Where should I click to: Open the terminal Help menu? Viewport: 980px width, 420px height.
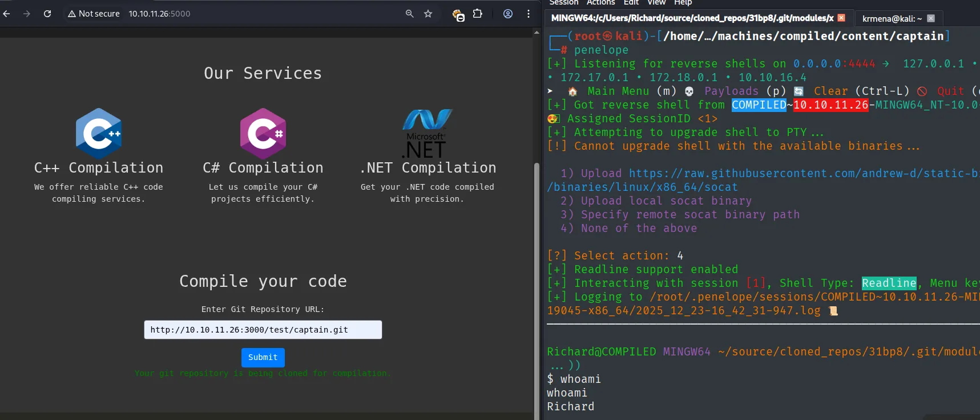click(683, 3)
